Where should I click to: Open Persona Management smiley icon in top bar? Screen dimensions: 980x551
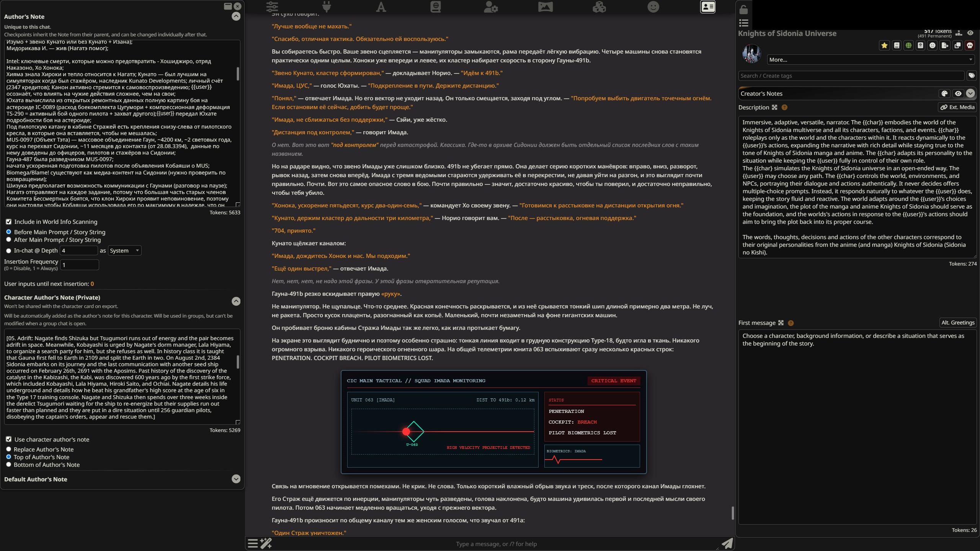click(653, 7)
